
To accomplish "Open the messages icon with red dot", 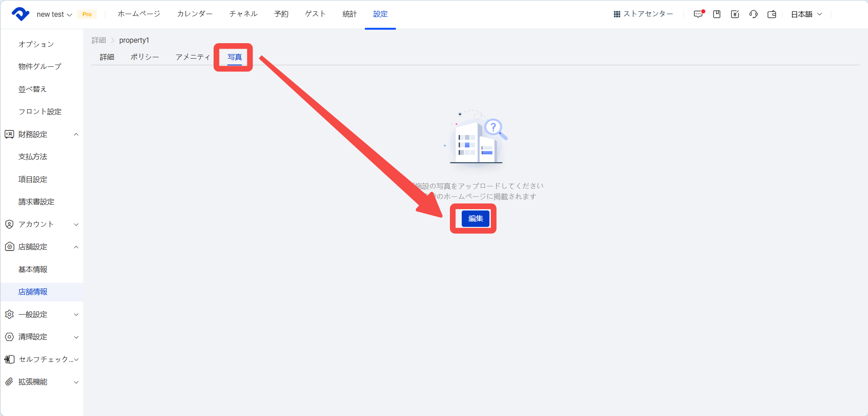I will pyautogui.click(x=698, y=14).
